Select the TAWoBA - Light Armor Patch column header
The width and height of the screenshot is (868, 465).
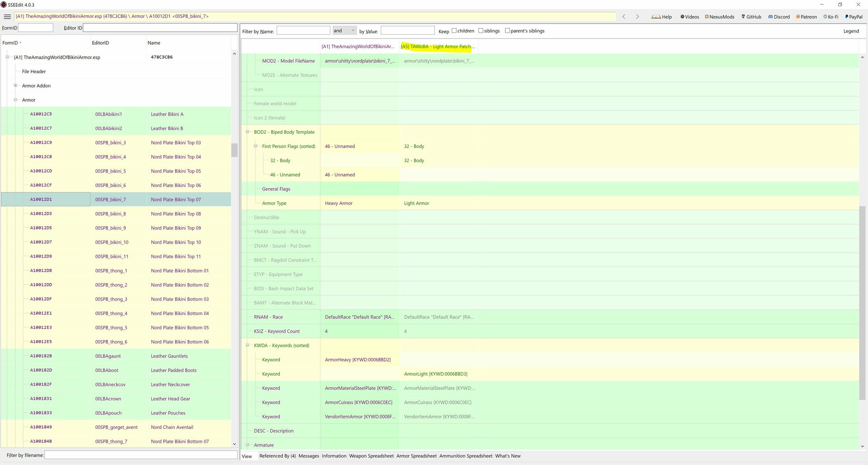pos(438,47)
